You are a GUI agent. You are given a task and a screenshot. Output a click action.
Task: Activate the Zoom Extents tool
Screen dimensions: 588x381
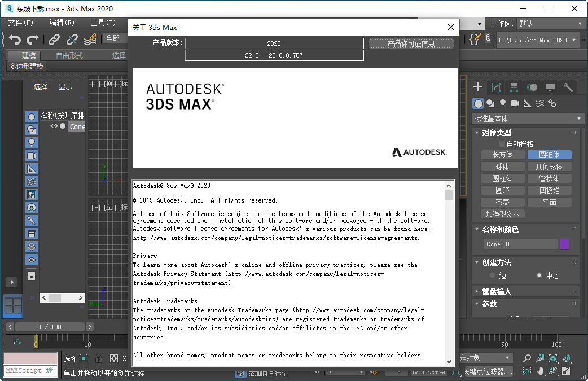(x=553, y=358)
